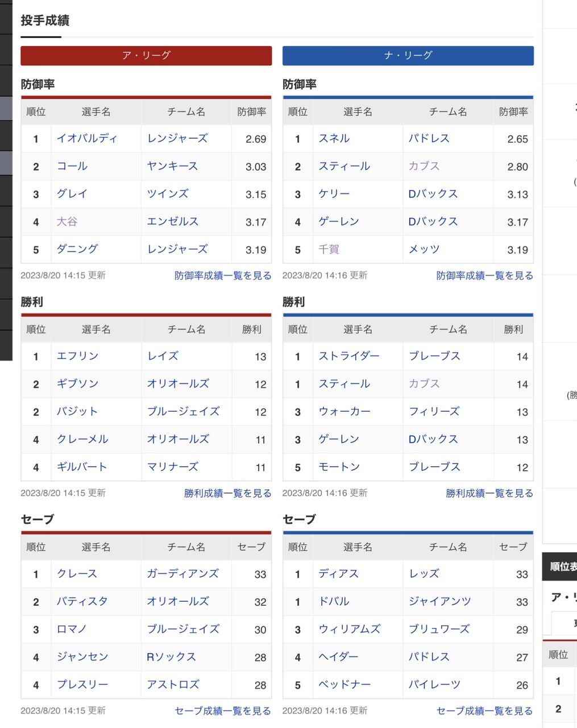Click the スネル player link
The width and height of the screenshot is (577, 728).
click(x=334, y=138)
